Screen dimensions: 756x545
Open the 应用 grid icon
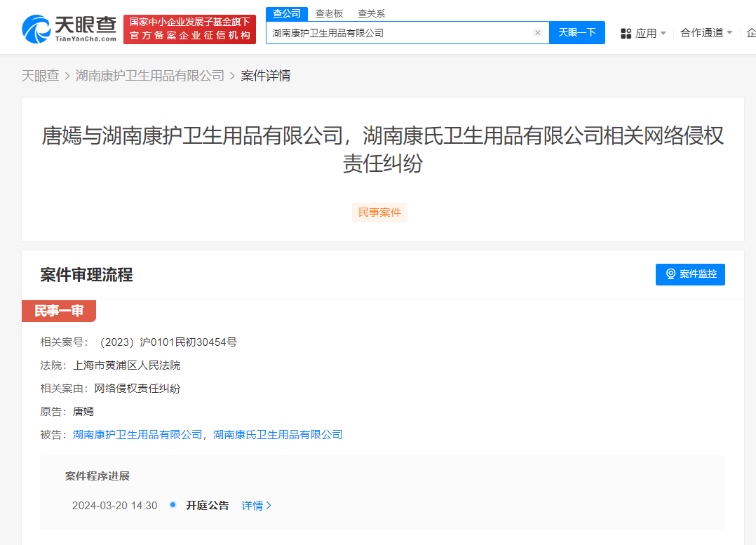626,33
